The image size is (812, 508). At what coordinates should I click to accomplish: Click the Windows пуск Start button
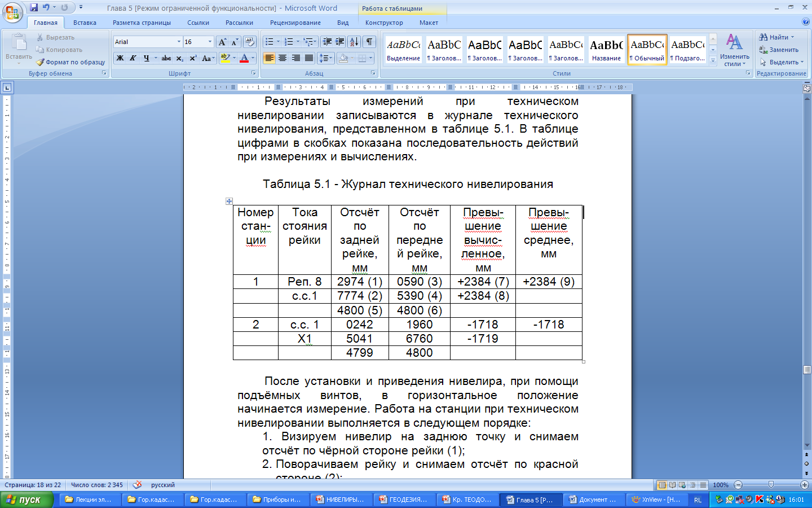coord(26,500)
